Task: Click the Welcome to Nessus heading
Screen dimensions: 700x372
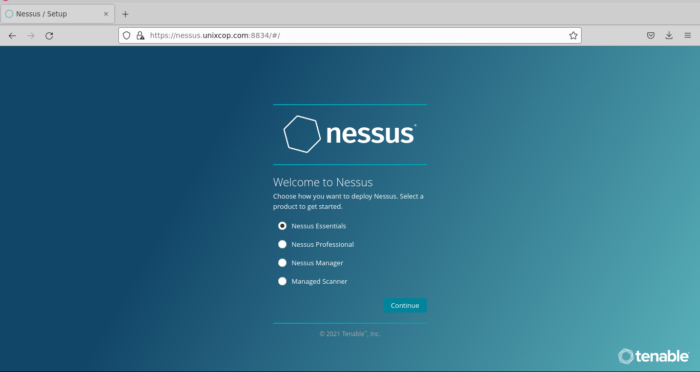Action: pos(323,182)
